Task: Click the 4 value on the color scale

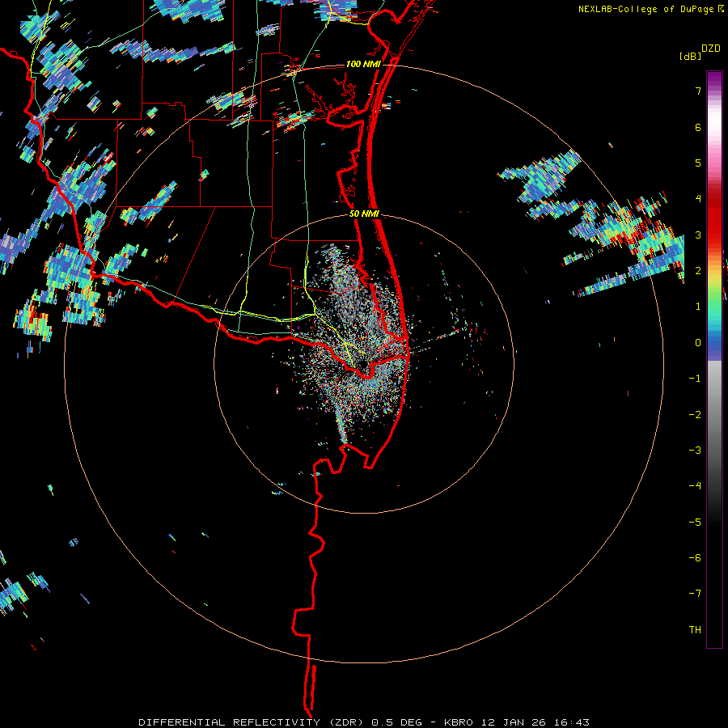Action: coord(698,199)
